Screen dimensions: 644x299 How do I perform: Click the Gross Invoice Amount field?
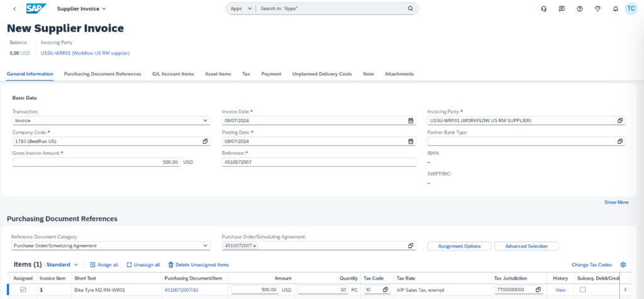[96, 162]
